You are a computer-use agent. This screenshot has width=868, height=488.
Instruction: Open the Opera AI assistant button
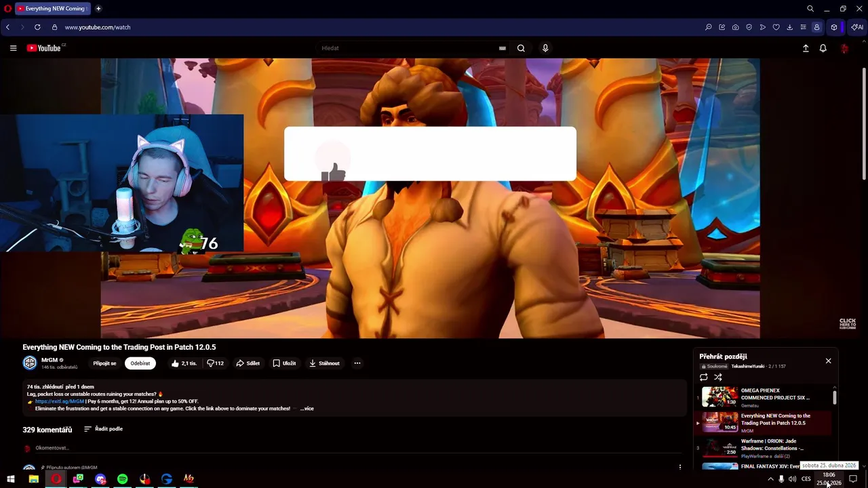pos(857,27)
